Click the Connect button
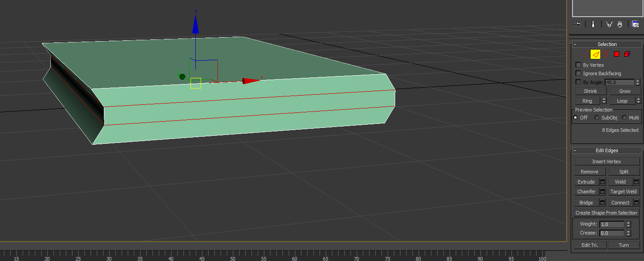Image resolution: width=644 pixels, height=261 pixels. 621,203
